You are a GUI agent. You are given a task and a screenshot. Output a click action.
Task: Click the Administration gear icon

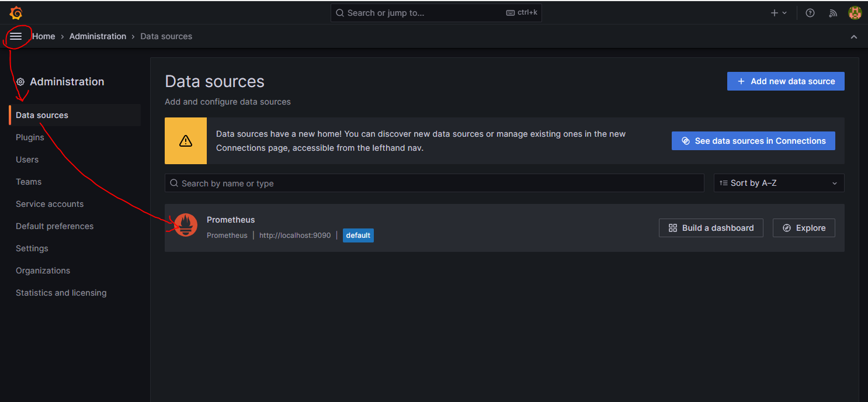[20, 82]
